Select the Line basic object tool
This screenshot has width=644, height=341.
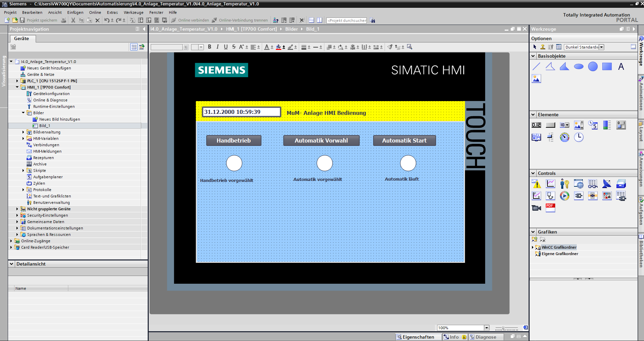pyautogui.click(x=536, y=66)
